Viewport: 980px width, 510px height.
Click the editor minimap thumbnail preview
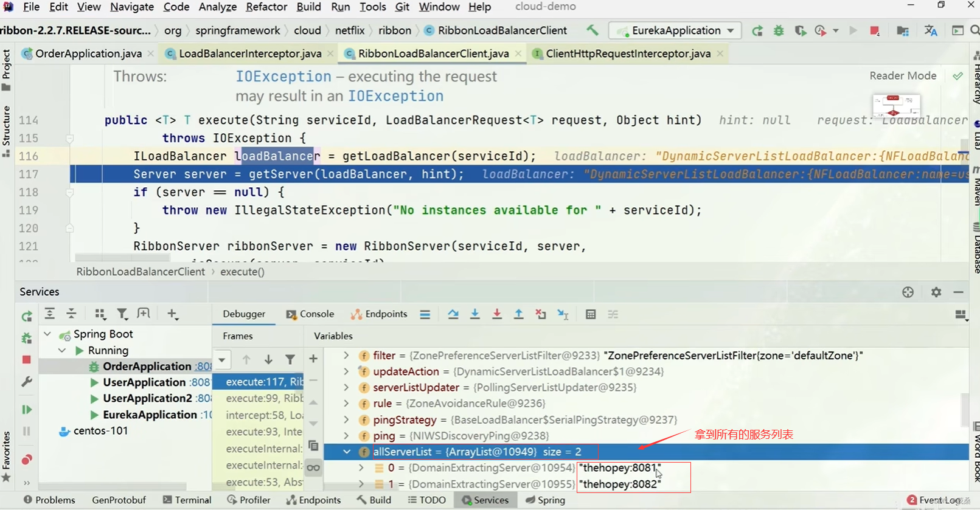(896, 105)
